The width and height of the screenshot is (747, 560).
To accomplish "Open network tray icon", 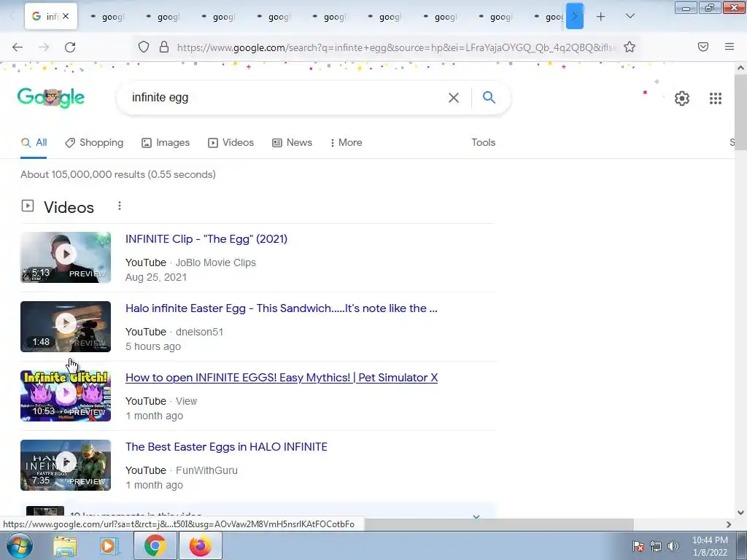I will pos(656,546).
